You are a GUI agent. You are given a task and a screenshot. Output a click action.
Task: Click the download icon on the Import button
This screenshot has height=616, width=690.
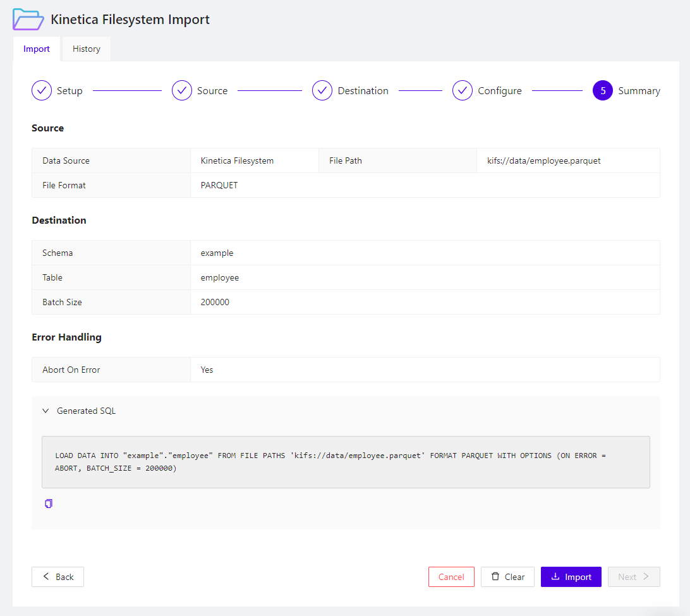click(x=555, y=576)
